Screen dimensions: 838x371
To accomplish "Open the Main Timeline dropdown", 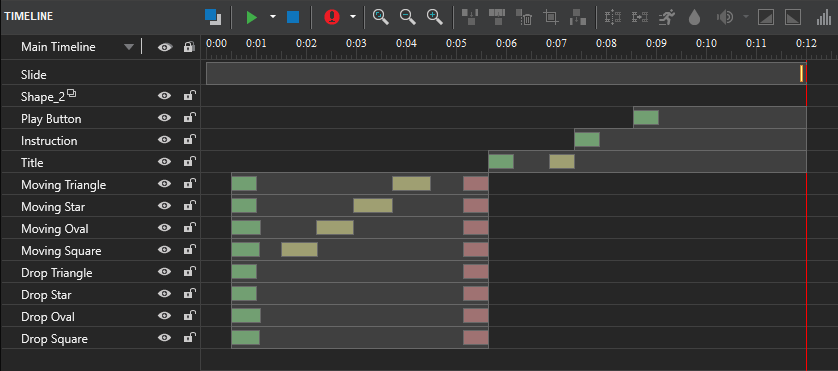I will pos(128,47).
